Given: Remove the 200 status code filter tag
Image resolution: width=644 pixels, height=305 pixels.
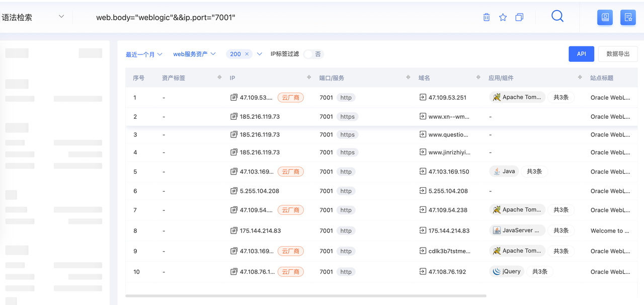Looking at the screenshot, I should click(x=247, y=54).
